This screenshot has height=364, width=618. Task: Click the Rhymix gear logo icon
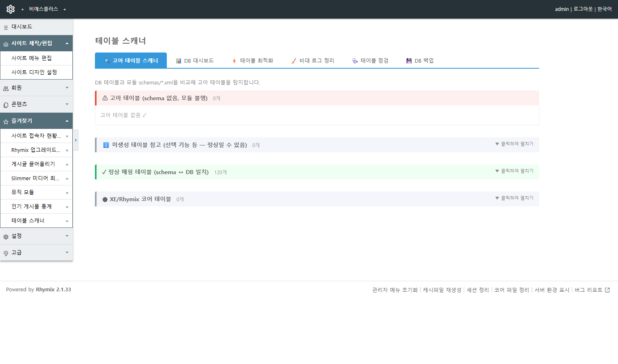point(11,9)
